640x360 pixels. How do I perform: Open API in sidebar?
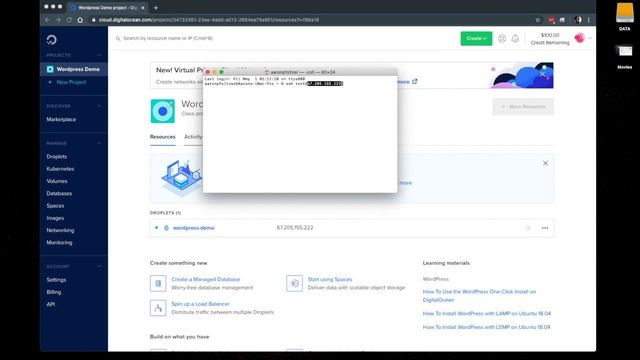(51, 304)
